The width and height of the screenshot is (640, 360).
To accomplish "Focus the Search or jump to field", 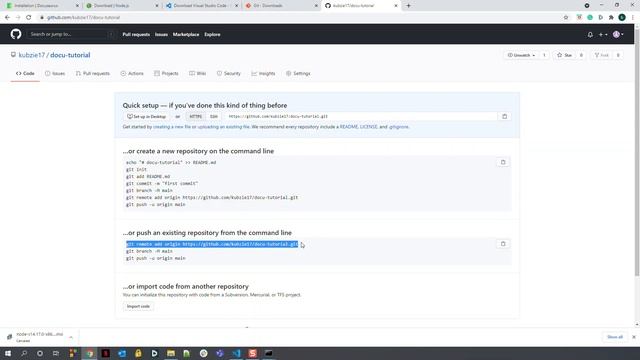I will (x=70, y=34).
